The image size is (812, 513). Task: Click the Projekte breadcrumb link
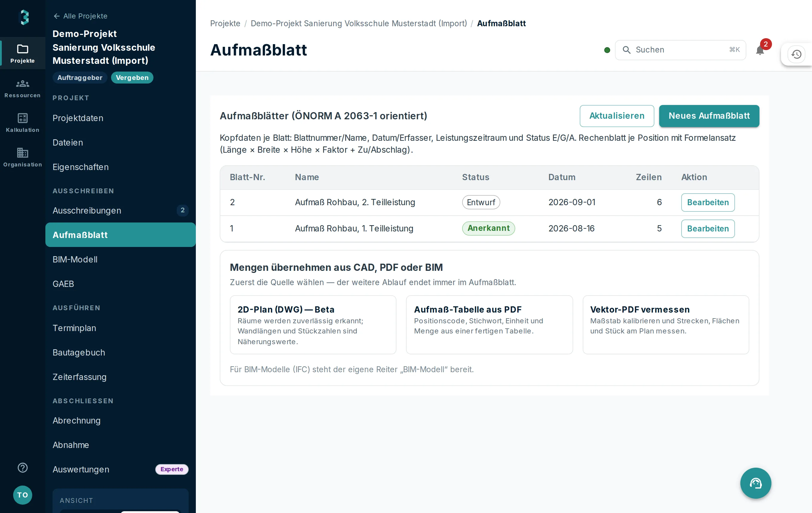click(x=225, y=23)
